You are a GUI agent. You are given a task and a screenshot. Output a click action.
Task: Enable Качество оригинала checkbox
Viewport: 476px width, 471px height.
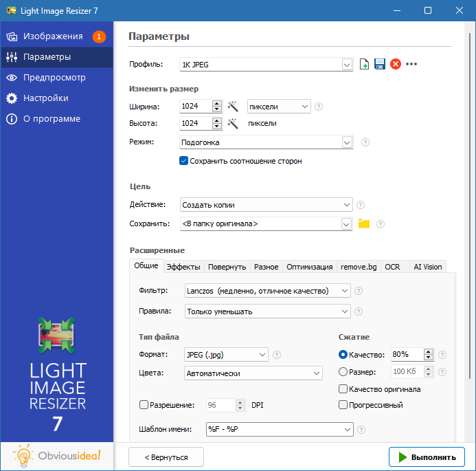tap(343, 389)
